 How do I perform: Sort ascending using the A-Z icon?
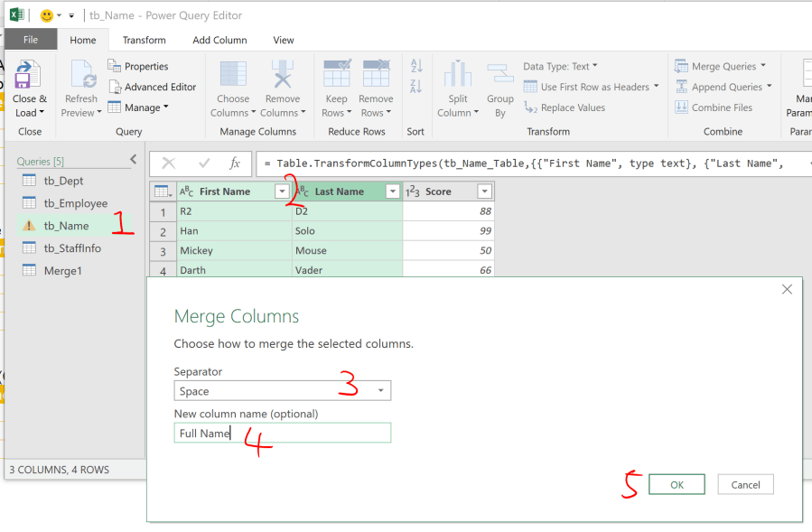[x=416, y=67]
